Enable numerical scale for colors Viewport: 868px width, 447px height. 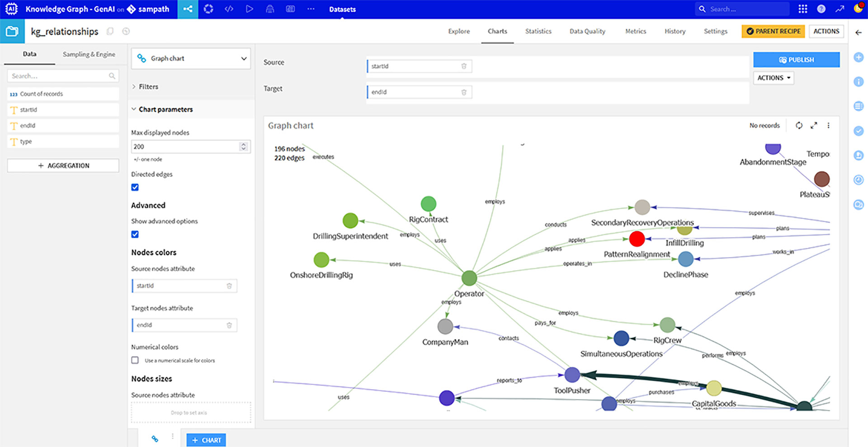(x=135, y=360)
